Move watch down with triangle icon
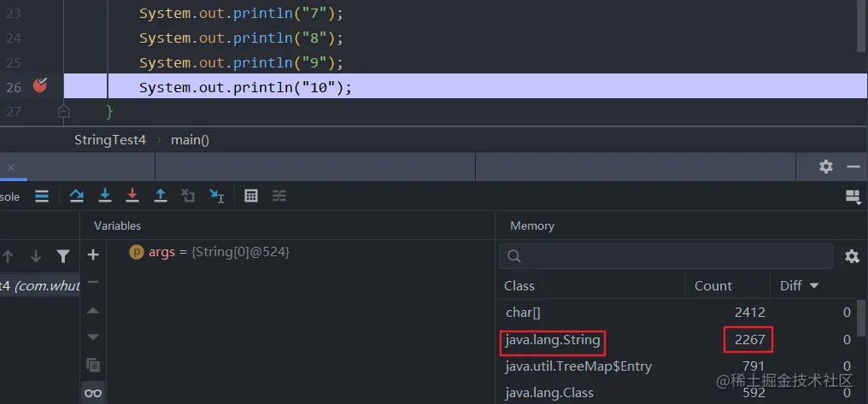The height and width of the screenshot is (404, 868). 93,337
